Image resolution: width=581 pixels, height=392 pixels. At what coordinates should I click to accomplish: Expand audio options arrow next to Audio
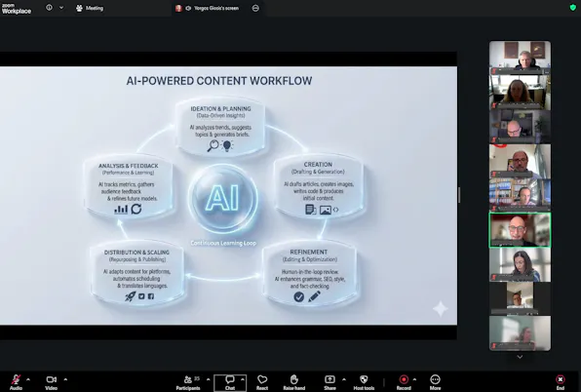coord(28,379)
